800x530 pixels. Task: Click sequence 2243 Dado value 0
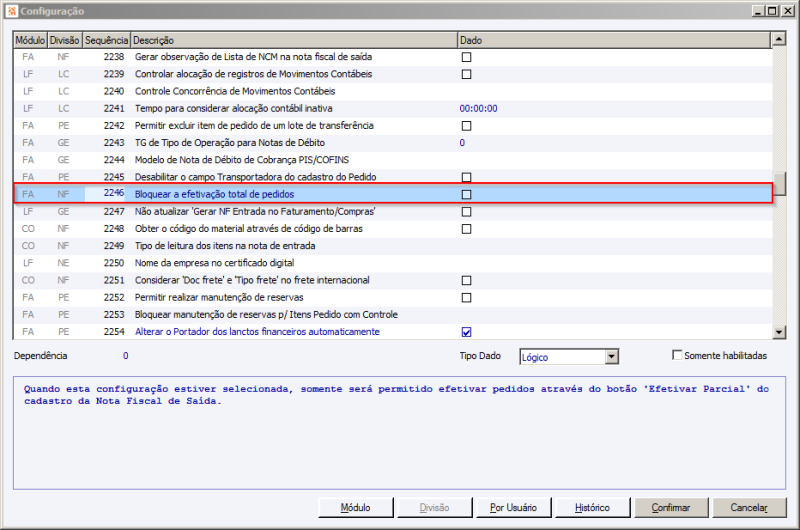click(x=462, y=143)
